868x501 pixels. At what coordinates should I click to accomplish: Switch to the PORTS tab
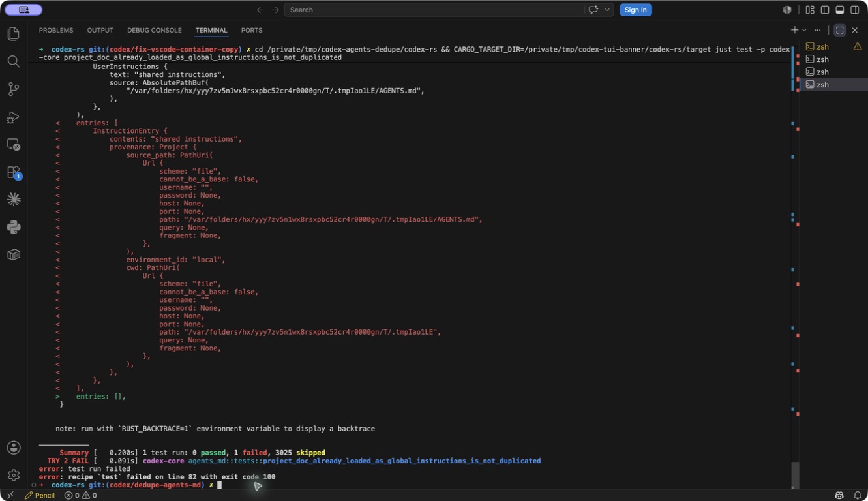[x=252, y=30]
